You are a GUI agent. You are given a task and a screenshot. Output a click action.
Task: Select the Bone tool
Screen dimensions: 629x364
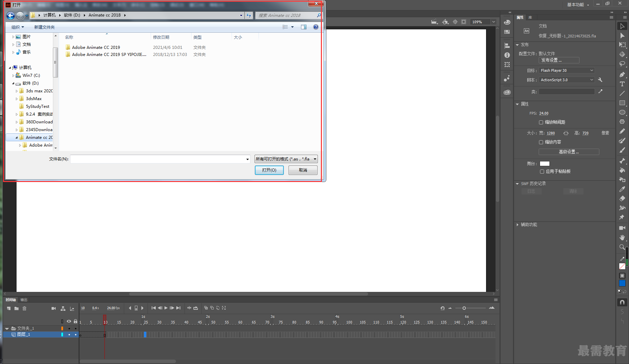pyautogui.click(x=622, y=161)
